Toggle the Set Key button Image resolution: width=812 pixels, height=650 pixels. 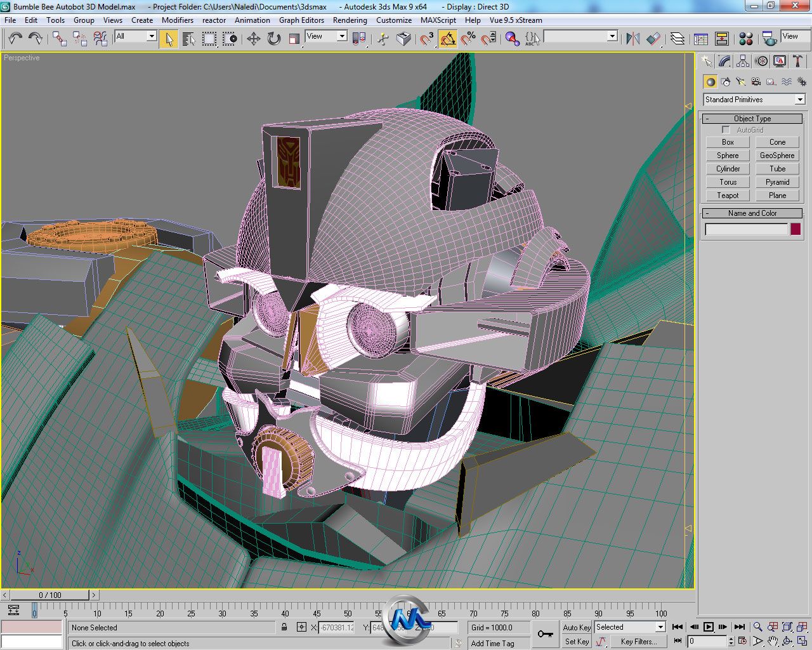577,642
